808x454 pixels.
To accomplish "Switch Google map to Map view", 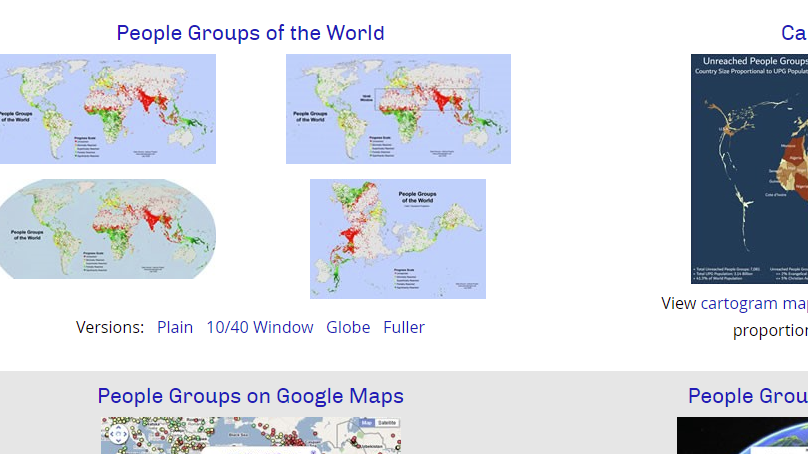I will click(x=366, y=423).
